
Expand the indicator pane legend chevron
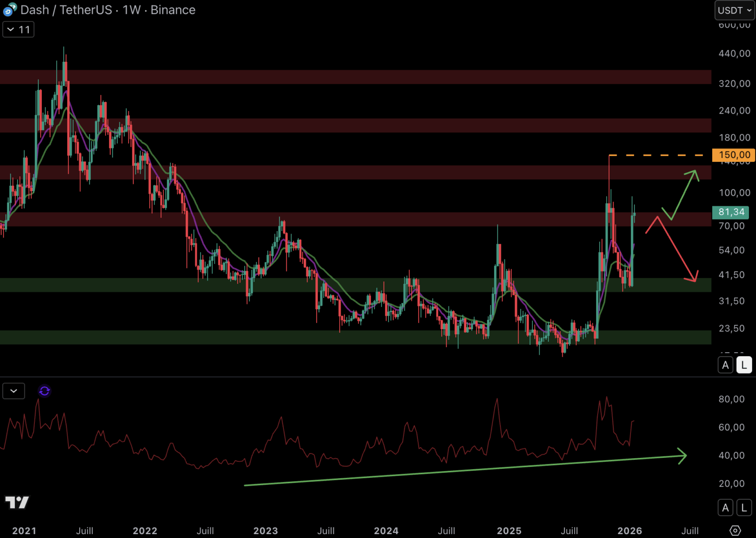click(x=14, y=391)
